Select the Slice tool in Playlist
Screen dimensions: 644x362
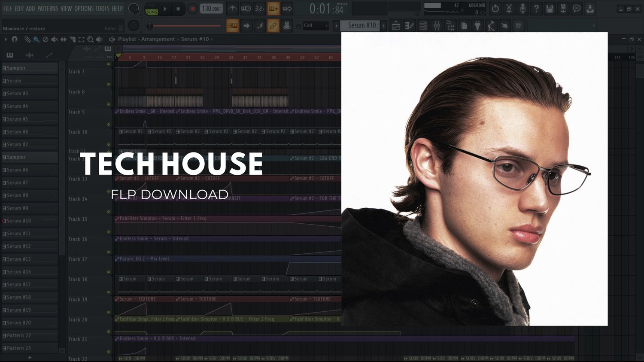(x=73, y=40)
